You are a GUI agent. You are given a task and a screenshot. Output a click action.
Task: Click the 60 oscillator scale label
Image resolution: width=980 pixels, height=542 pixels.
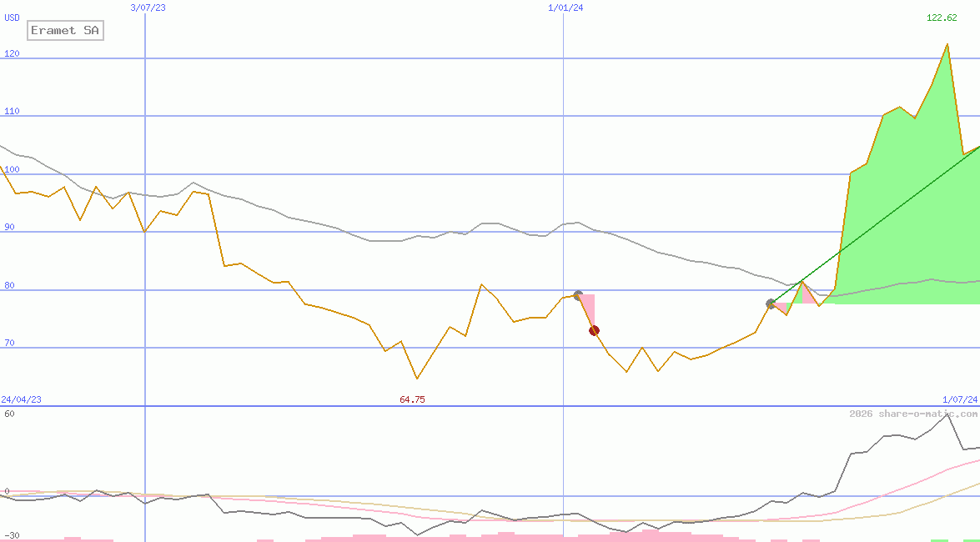[9, 414]
